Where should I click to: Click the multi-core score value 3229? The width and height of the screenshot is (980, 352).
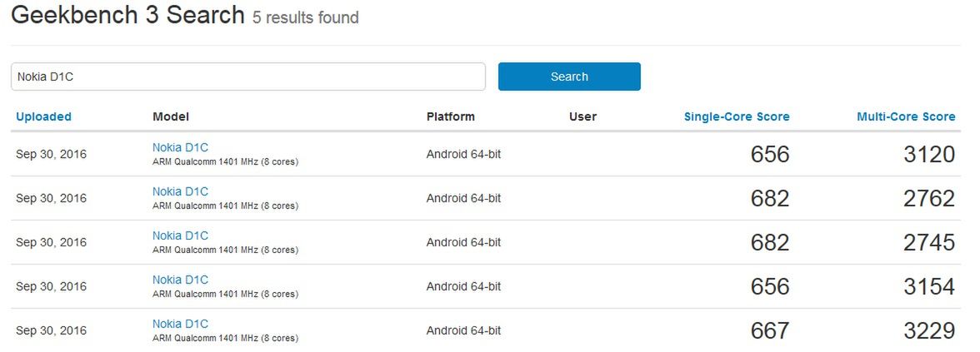click(x=929, y=331)
